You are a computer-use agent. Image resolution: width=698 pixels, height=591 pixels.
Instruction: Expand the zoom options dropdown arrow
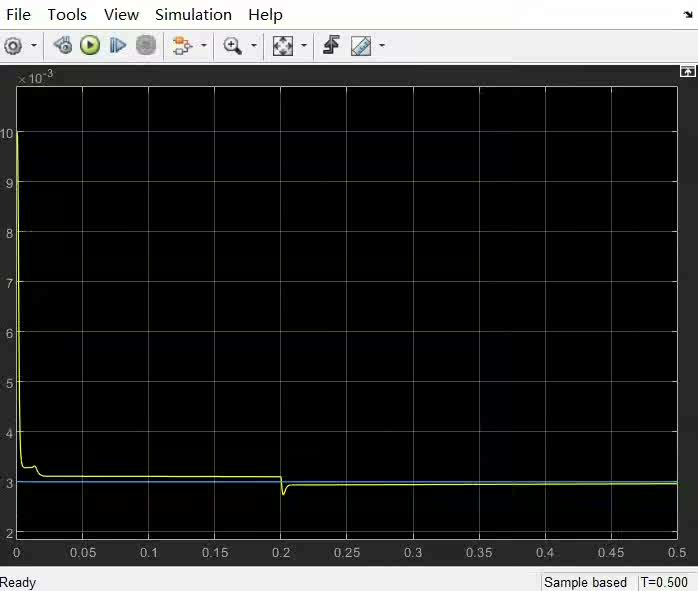[254, 45]
